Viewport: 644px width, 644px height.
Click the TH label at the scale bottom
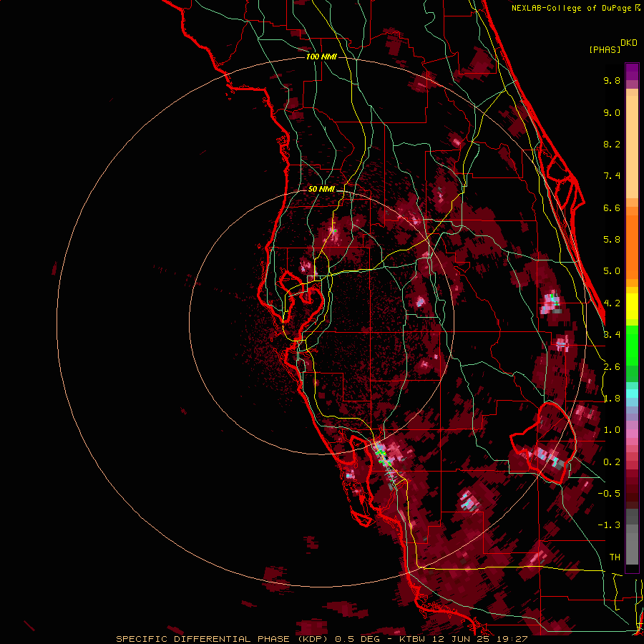coord(615,557)
